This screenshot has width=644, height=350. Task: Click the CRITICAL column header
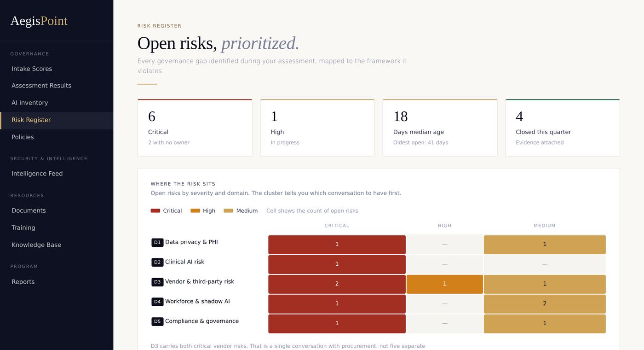337,226
